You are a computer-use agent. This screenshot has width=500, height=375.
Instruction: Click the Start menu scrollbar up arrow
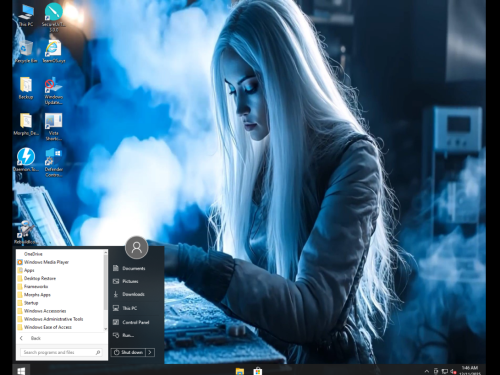coord(106,252)
